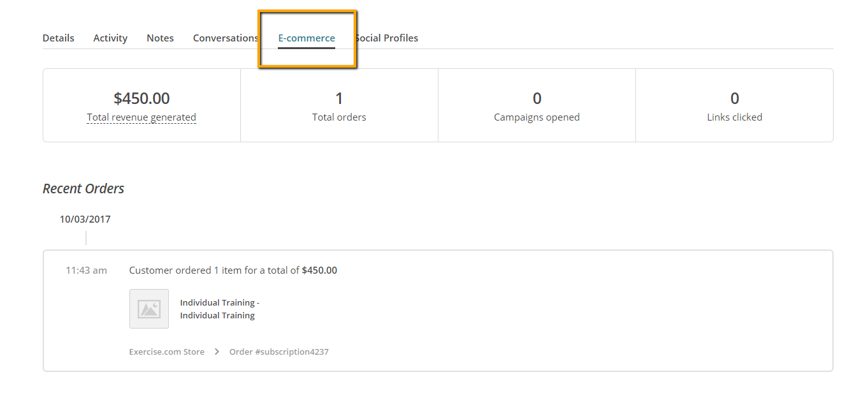The height and width of the screenshot is (393, 868).
Task: Switch to the Activity tab
Action: coord(110,38)
